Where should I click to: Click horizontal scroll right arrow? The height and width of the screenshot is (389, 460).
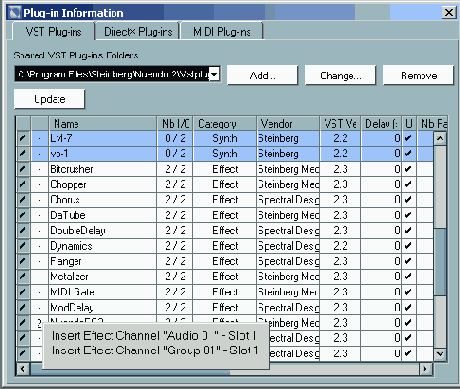click(x=425, y=369)
